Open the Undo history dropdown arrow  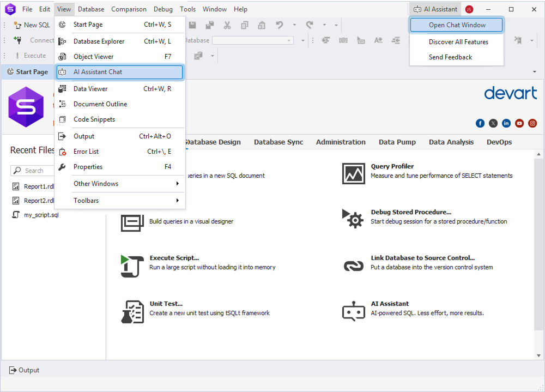click(294, 25)
